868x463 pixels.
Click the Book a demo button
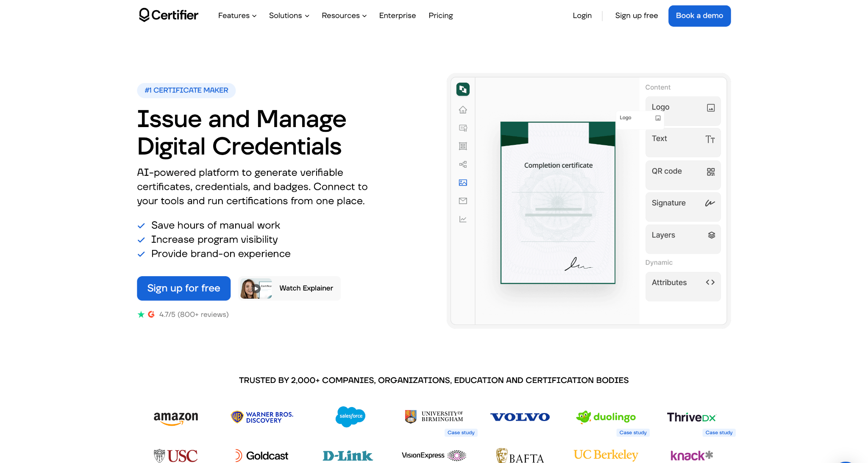[x=699, y=16]
